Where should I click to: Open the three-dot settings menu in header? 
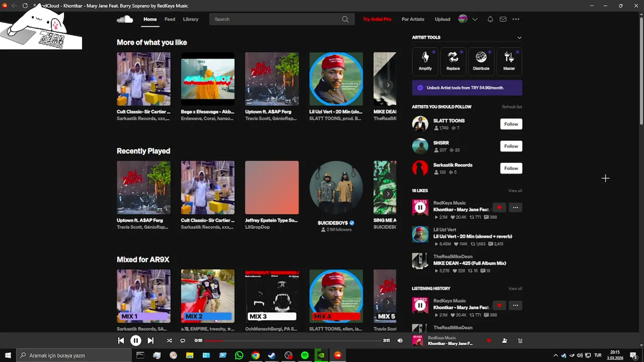click(x=516, y=19)
